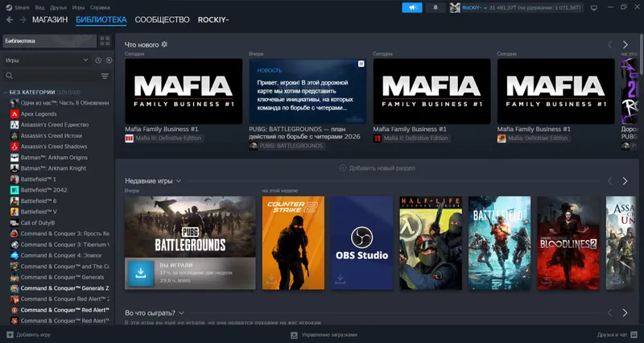Open Mafia III: Definitive Edition tag
Viewport: 644px width, 343px height.
click(x=163, y=138)
